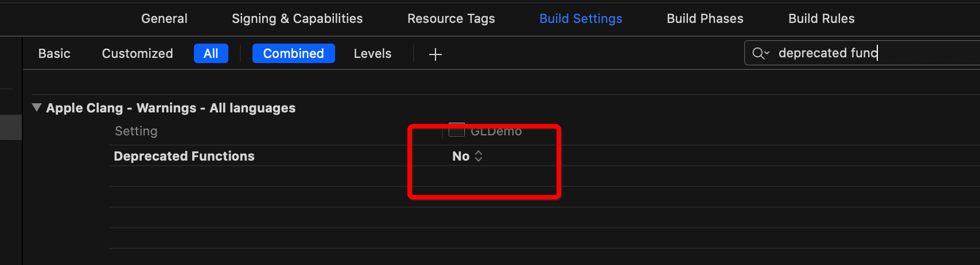Switch to the Combined view
This screenshot has height=265, width=980.
pyautogui.click(x=294, y=53)
